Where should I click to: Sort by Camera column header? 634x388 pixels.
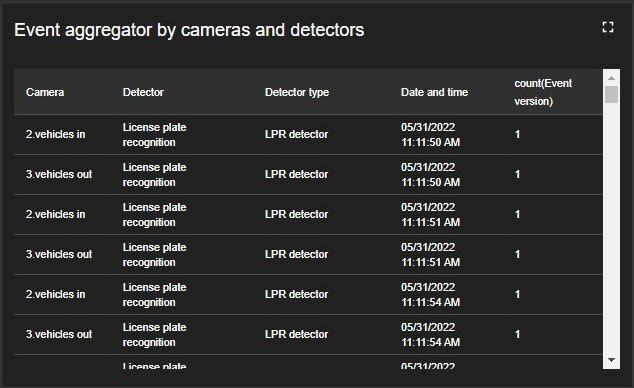click(45, 92)
